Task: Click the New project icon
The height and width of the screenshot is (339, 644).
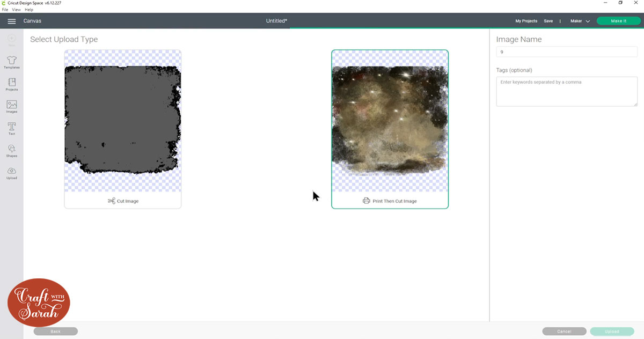Action: click(12, 40)
